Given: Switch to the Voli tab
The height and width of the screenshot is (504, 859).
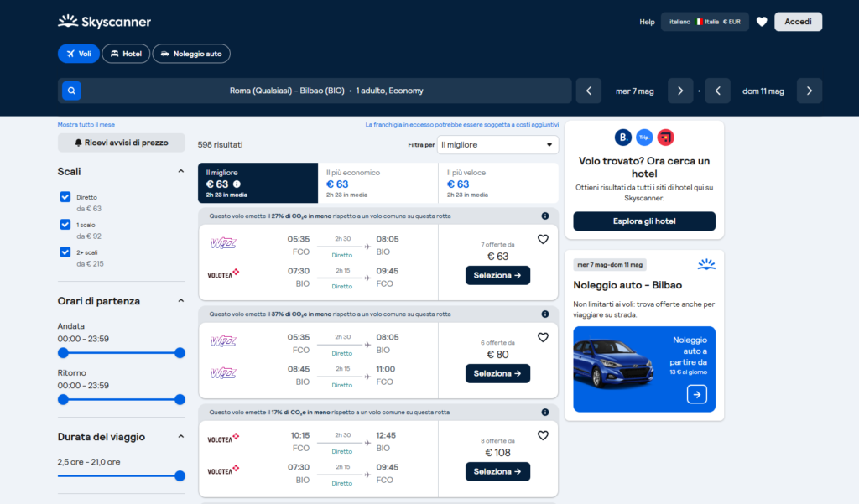Looking at the screenshot, I should tap(78, 54).
